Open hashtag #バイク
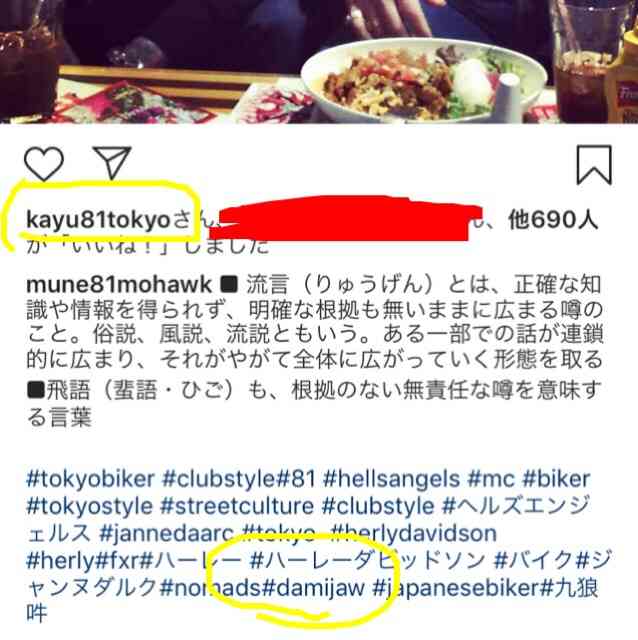 pyautogui.click(x=534, y=560)
